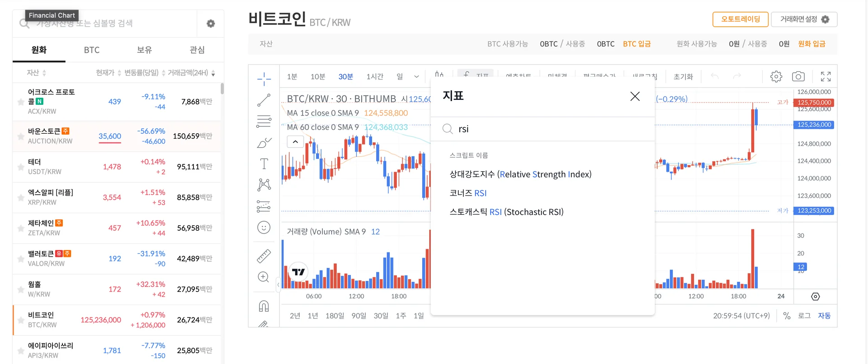Choose 스토캐스틱 RSI from indicator results
Image resolution: width=868 pixels, height=364 pixels.
(x=506, y=212)
